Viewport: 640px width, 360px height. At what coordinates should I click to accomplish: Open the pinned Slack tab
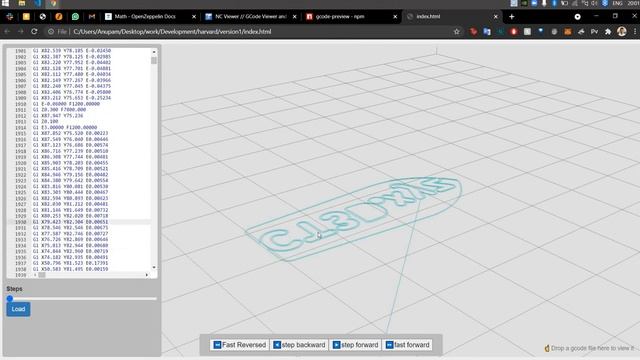pyautogui.click(x=10, y=17)
